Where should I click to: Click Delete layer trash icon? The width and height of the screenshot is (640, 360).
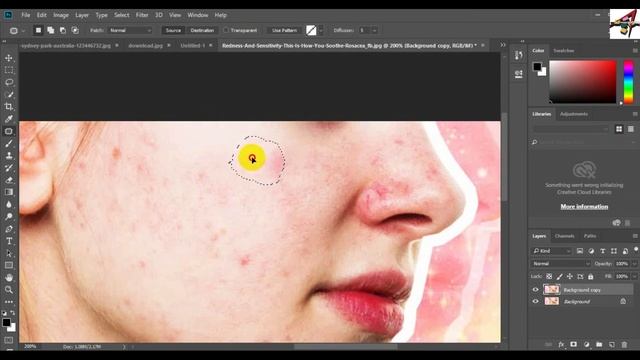(x=624, y=344)
